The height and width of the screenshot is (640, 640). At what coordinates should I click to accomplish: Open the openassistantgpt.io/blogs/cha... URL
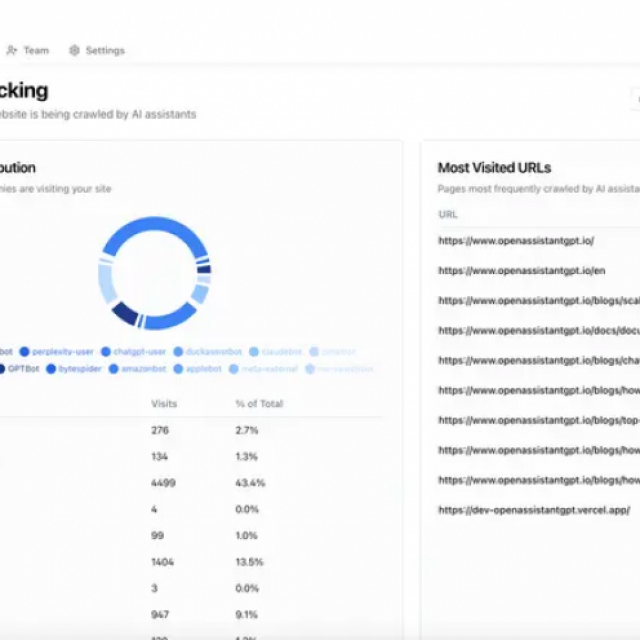tap(539, 360)
